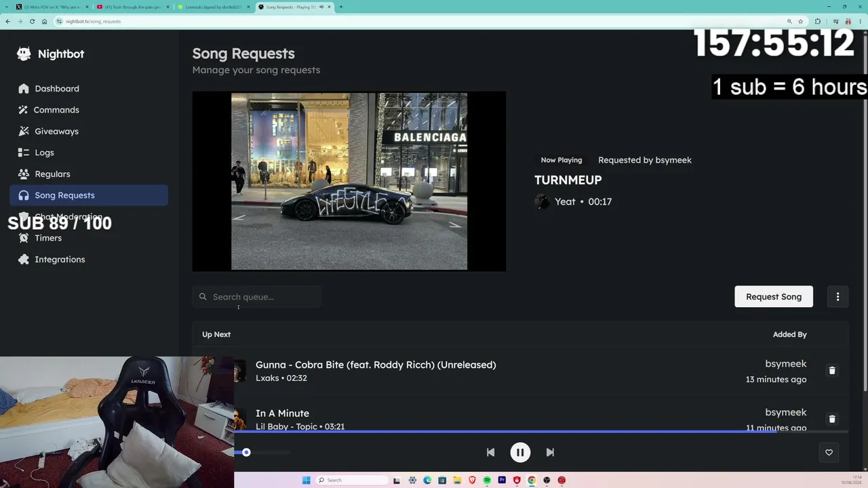Click the Windows taskbar search box
The height and width of the screenshot is (488, 868).
[353, 481]
